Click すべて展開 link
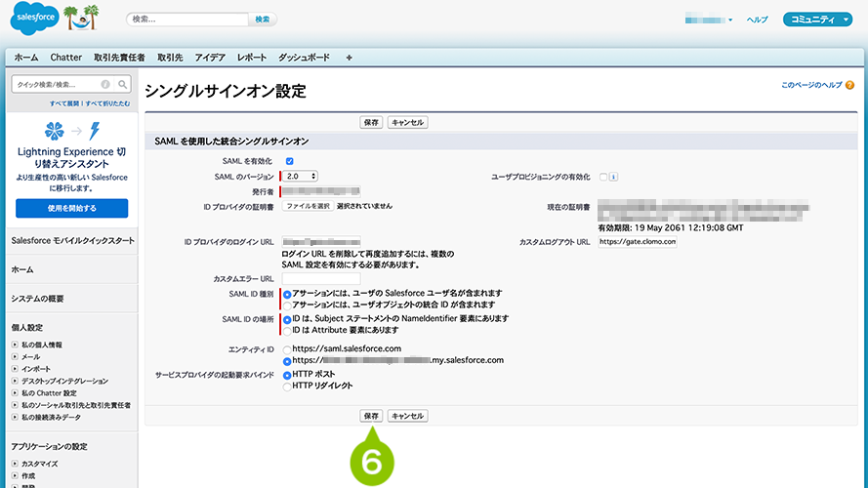Image resolution: width=868 pixels, height=488 pixels. [64, 103]
